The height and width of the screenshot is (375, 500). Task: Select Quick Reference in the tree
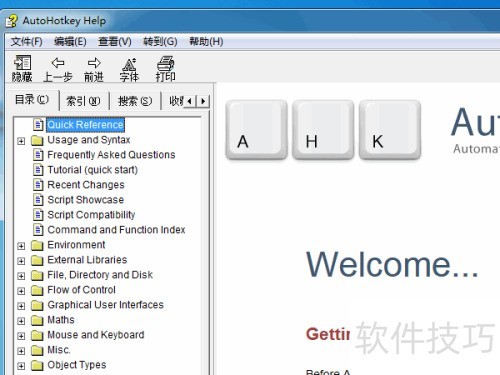pos(85,125)
